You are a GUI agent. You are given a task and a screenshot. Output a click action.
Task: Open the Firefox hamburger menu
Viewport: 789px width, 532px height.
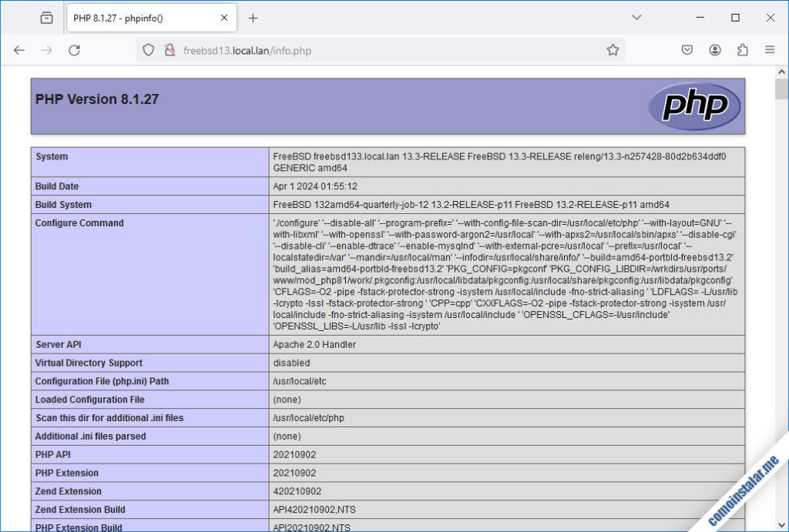click(x=770, y=49)
